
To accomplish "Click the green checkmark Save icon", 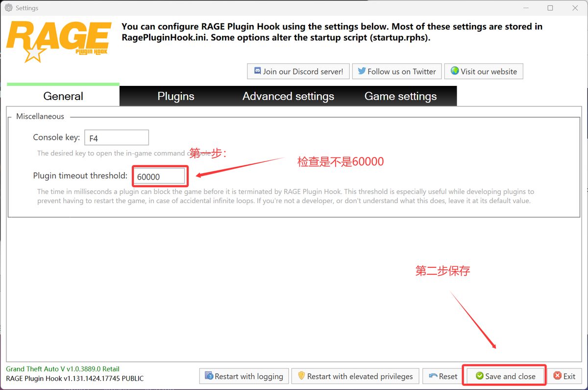I will tap(480, 376).
